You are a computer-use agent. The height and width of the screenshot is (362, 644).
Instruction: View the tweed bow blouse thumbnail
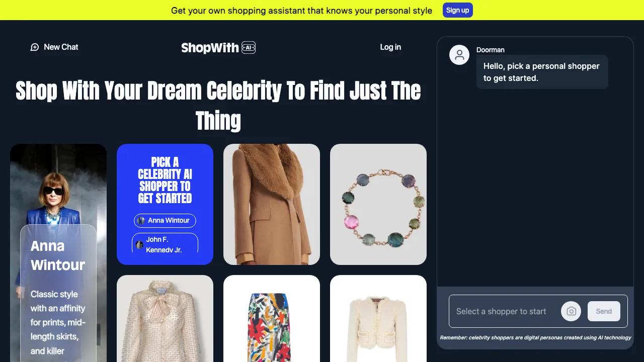click(165, 318)
